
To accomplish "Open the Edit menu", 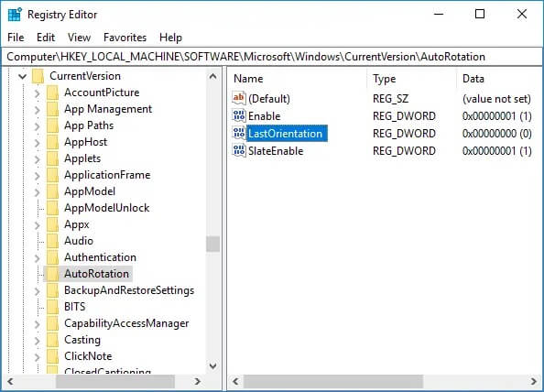I will tap(46, 38).
